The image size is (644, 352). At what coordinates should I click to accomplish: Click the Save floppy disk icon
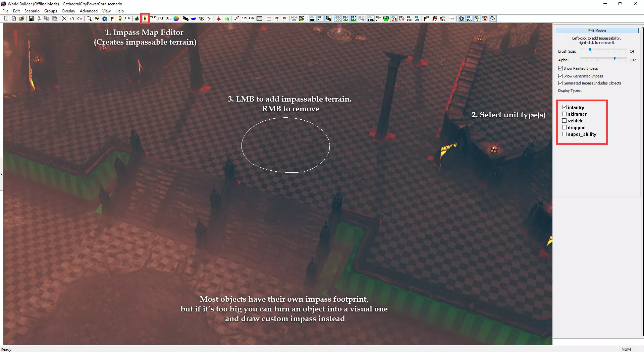[31, 19]
